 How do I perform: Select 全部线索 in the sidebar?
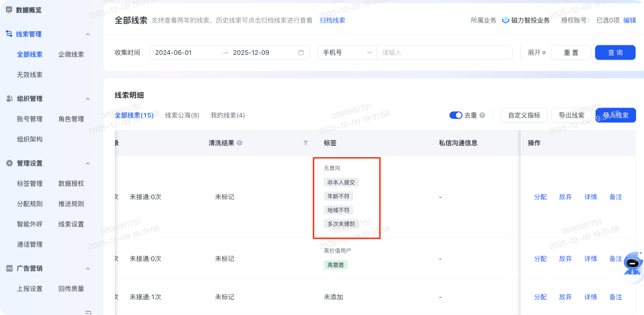tap(30, 54)
